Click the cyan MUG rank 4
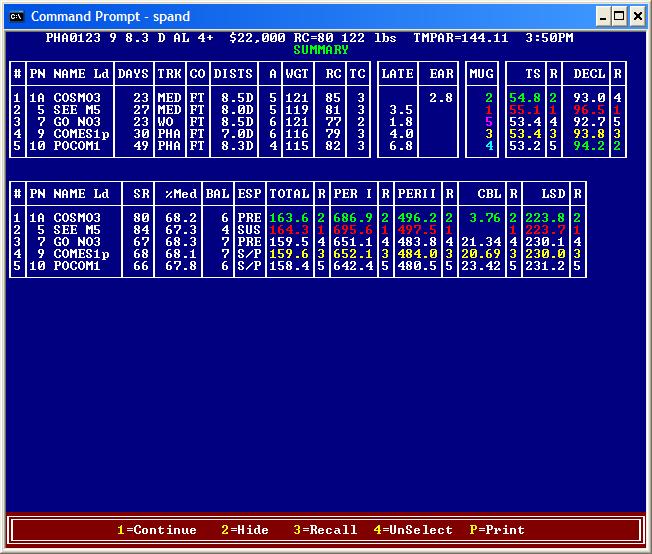 point(489,146)
